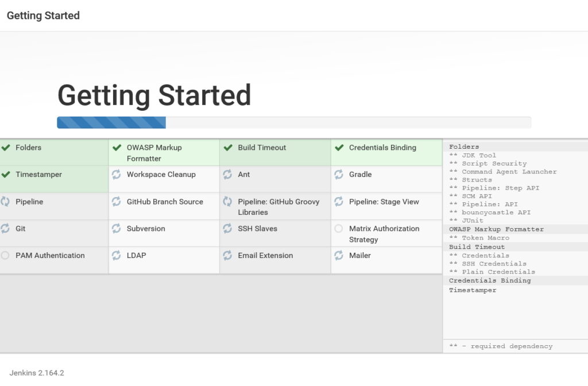Click the LDAP spinner icon
The image size is (588, 386).
pos(116,256)
